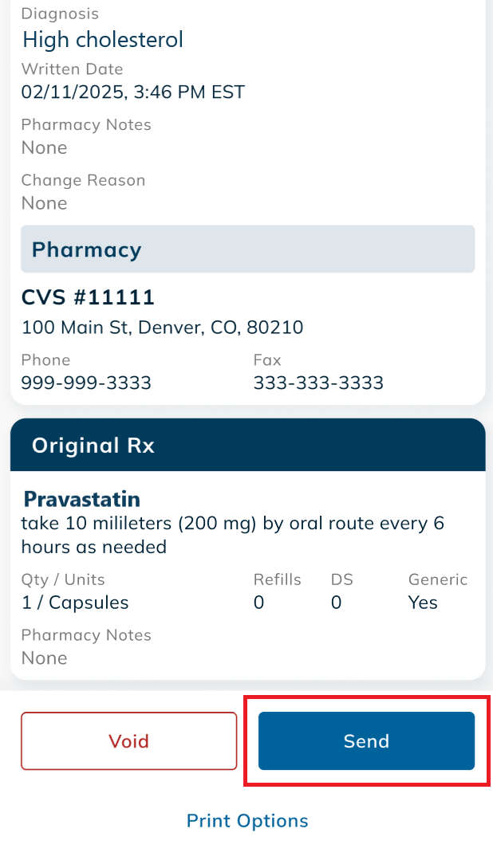Screen dimensions: 493x868
Task: Select the High cholesterol diagnosis text
Action: click(103, 39)
